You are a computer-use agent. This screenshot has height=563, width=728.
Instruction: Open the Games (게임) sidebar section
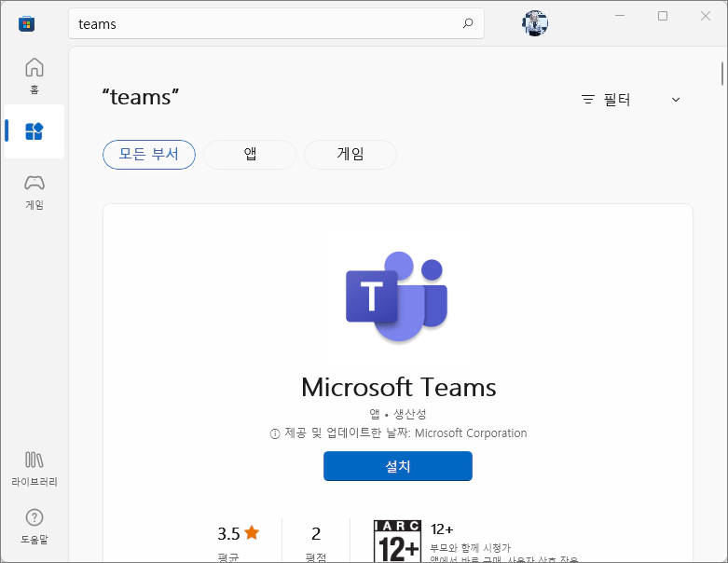[34, 192]
